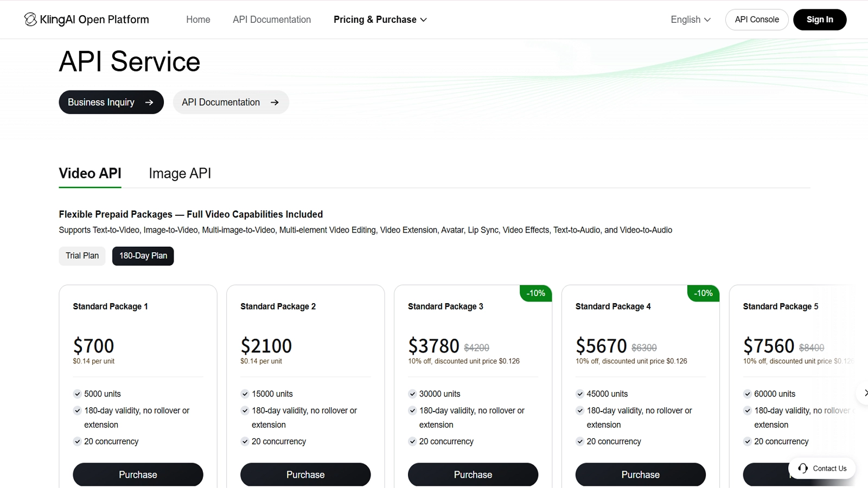Click "$0.14 per unit" under $2100

click(261, 361)
